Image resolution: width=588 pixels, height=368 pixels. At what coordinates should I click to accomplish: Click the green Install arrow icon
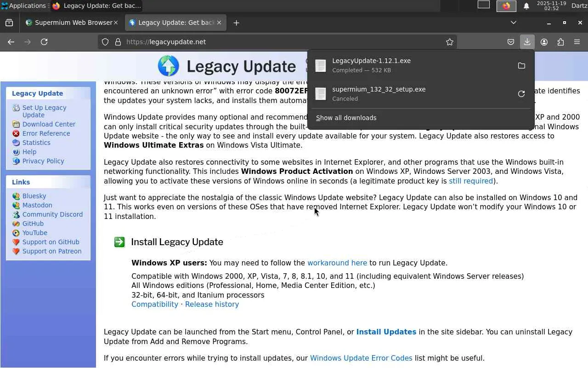119,242
